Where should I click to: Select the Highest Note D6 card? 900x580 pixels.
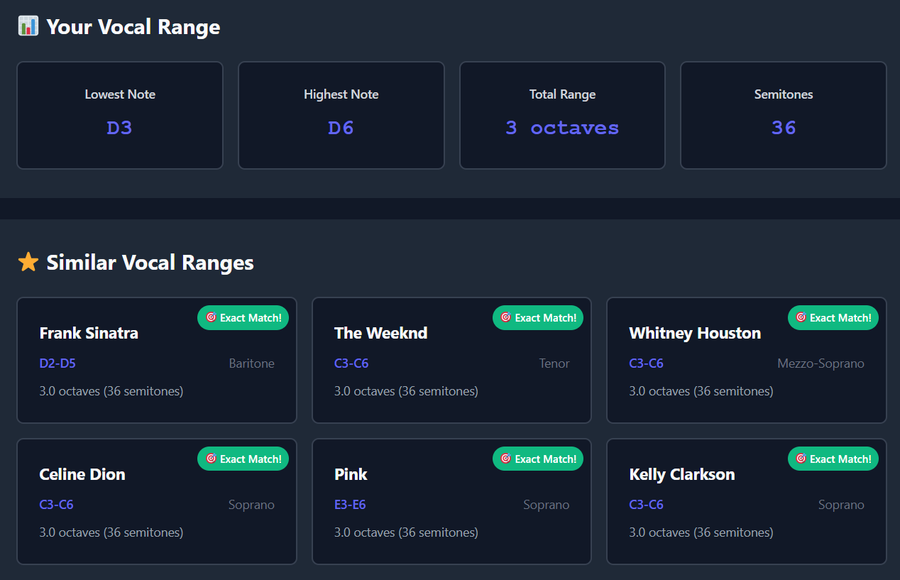click(341, 115)
